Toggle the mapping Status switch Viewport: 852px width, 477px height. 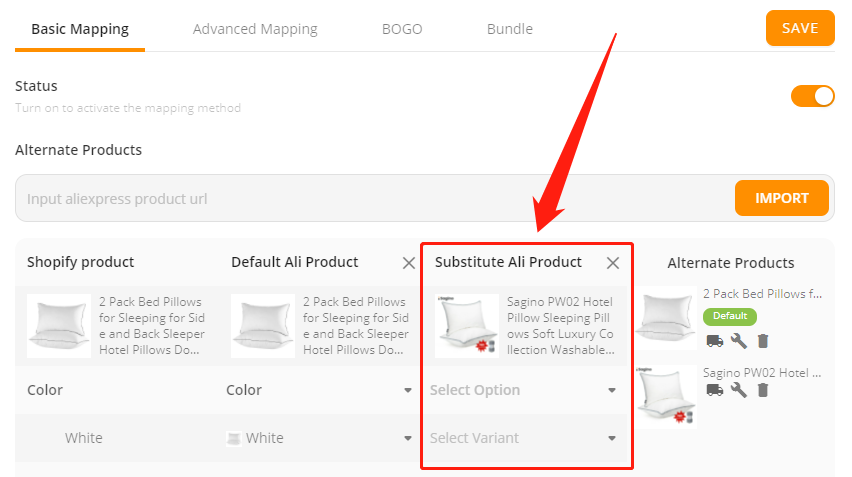click(x=812, y=96)
